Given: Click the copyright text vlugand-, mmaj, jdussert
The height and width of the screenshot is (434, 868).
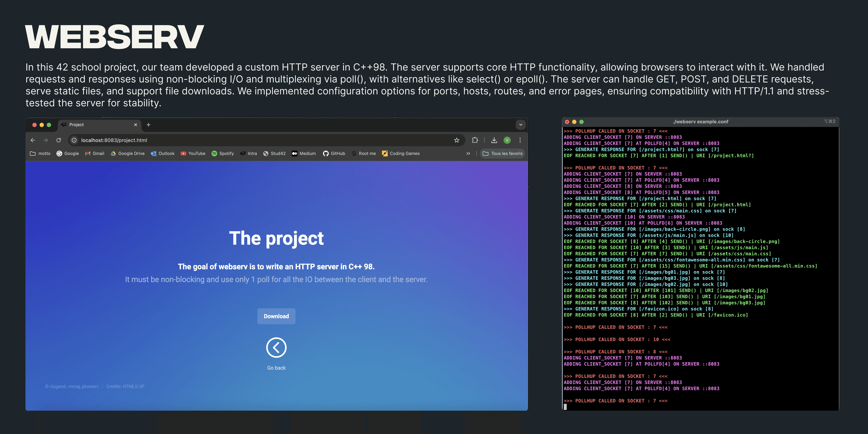Looking at the screenshot, I should click(72, 387).
